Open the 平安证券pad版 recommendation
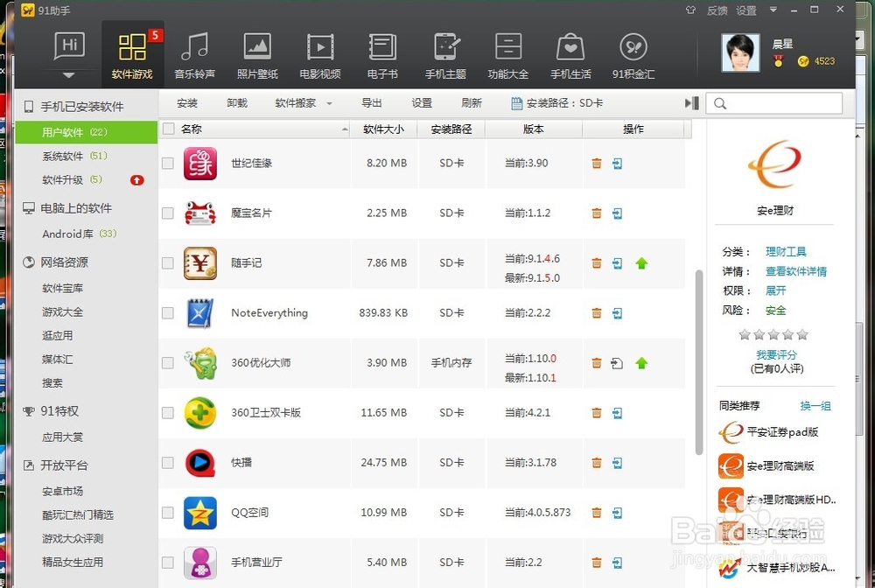875x588 pixels. 769,432
